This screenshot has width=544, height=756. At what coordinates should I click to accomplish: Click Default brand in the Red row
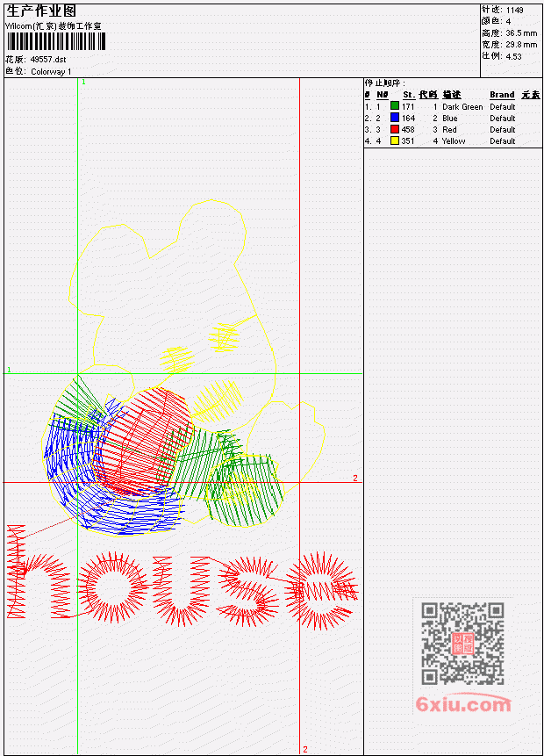[x=503, y=130]
